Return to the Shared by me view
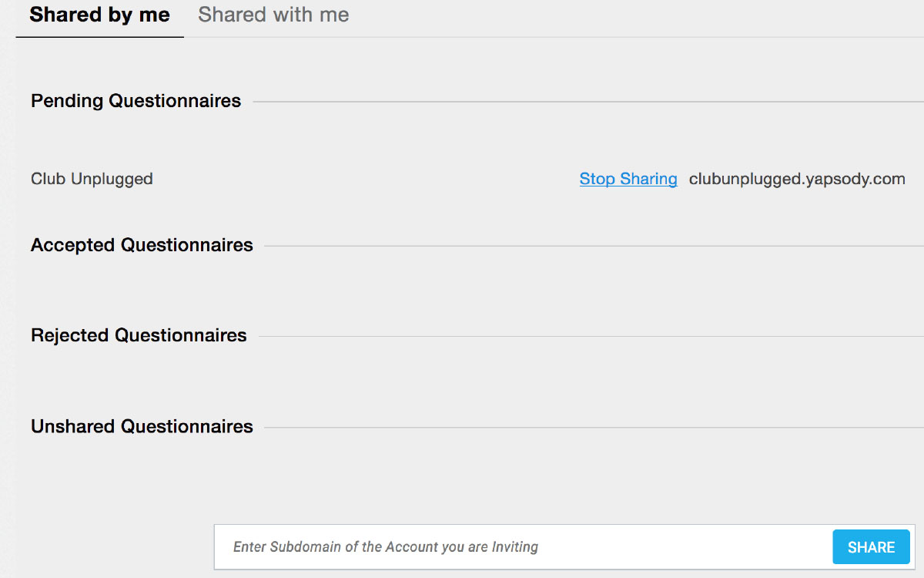 pyautogui.click(x=99, y=15)
